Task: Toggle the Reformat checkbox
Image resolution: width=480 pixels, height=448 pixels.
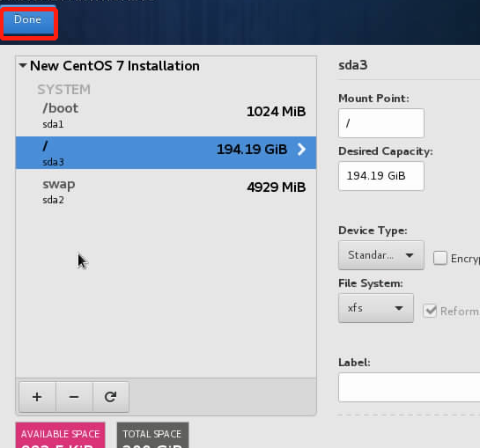Action: [430, 311]
